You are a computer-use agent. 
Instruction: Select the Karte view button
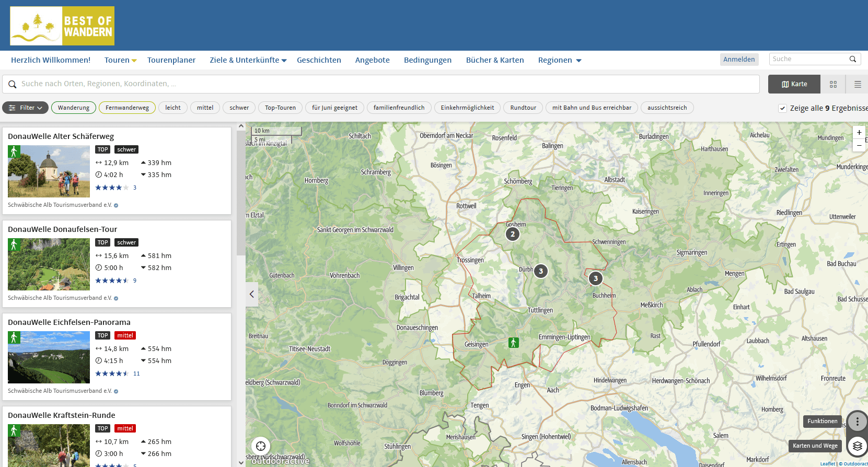tap(794, 84)
